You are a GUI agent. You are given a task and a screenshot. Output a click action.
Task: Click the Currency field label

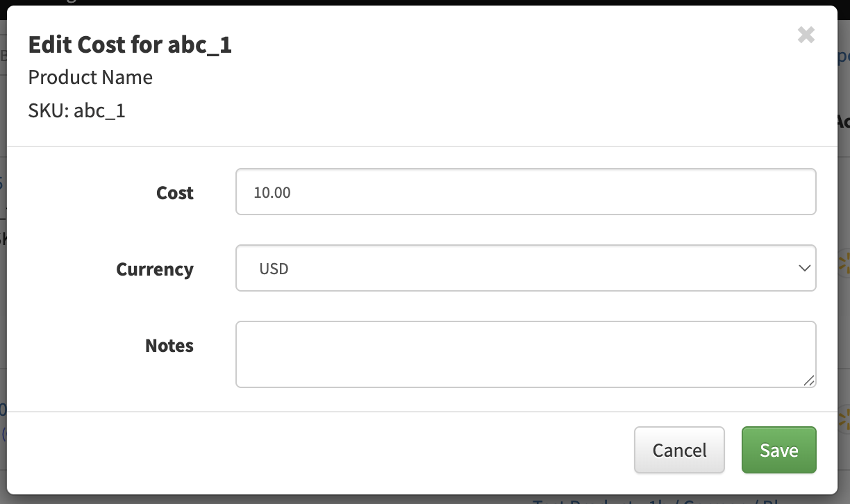click(155, 269)
